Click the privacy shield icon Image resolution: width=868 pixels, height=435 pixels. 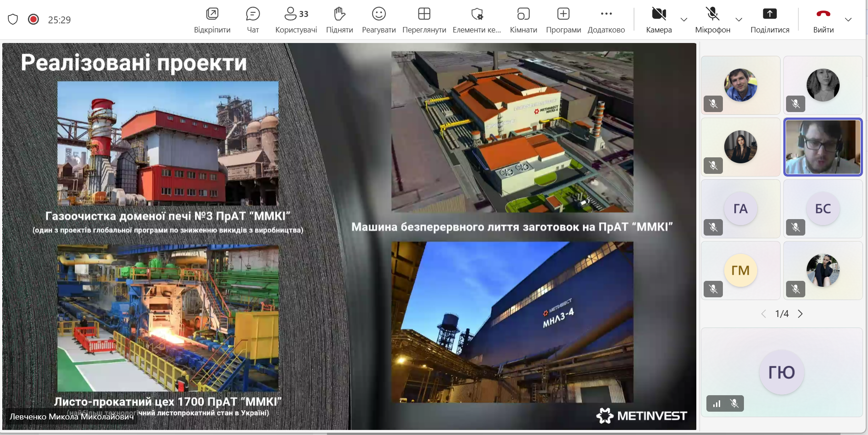click(13, 19)
